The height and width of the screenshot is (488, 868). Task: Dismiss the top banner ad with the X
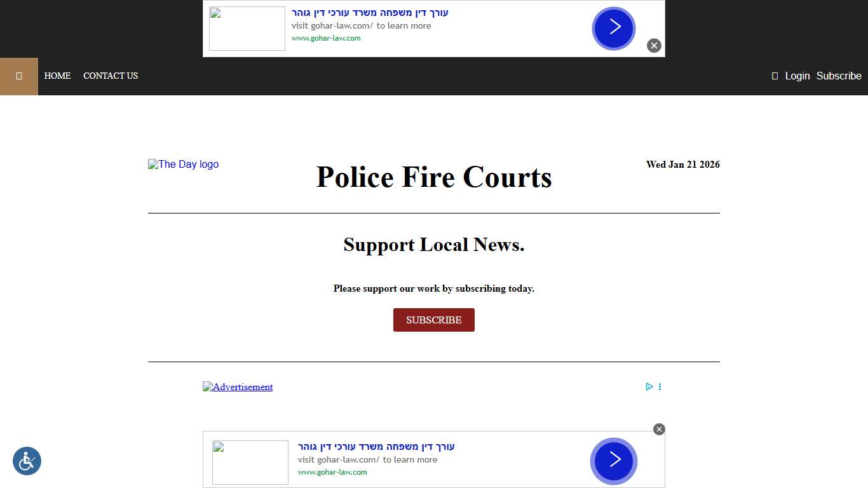click(x=654, y=45)
